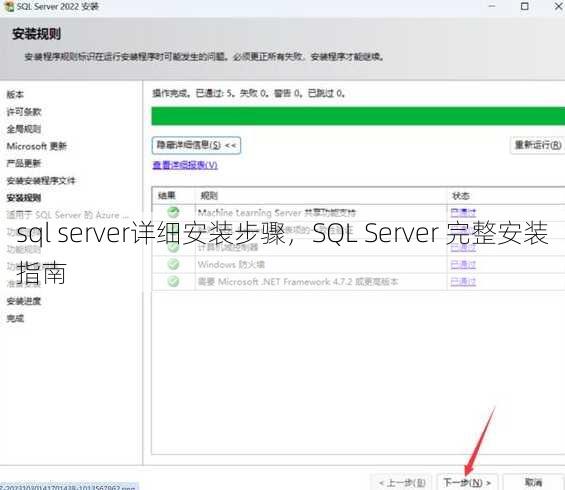Screen dimensions: 565x490
Task: Click the SQL Server 2022 setup title icon
Action: (x=9, y=6)
